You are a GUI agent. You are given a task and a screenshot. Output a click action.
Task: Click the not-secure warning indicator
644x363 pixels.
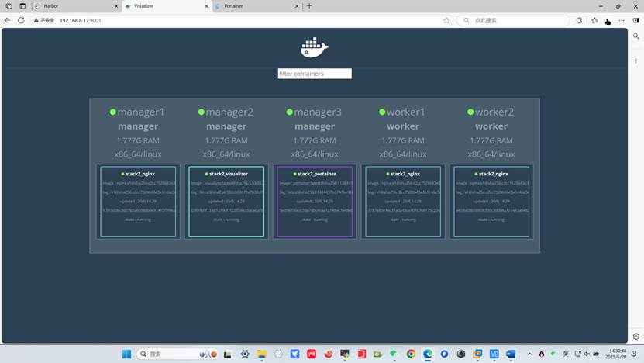click(44, 20)
